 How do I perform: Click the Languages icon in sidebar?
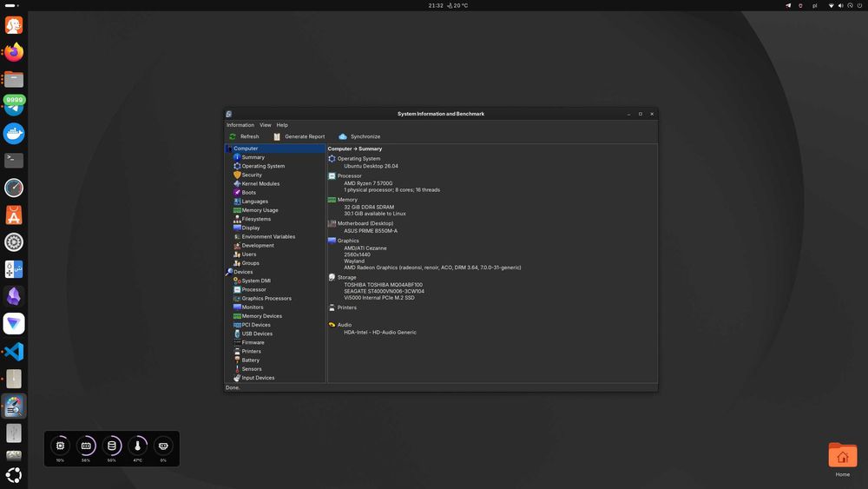tap(237, 202)
